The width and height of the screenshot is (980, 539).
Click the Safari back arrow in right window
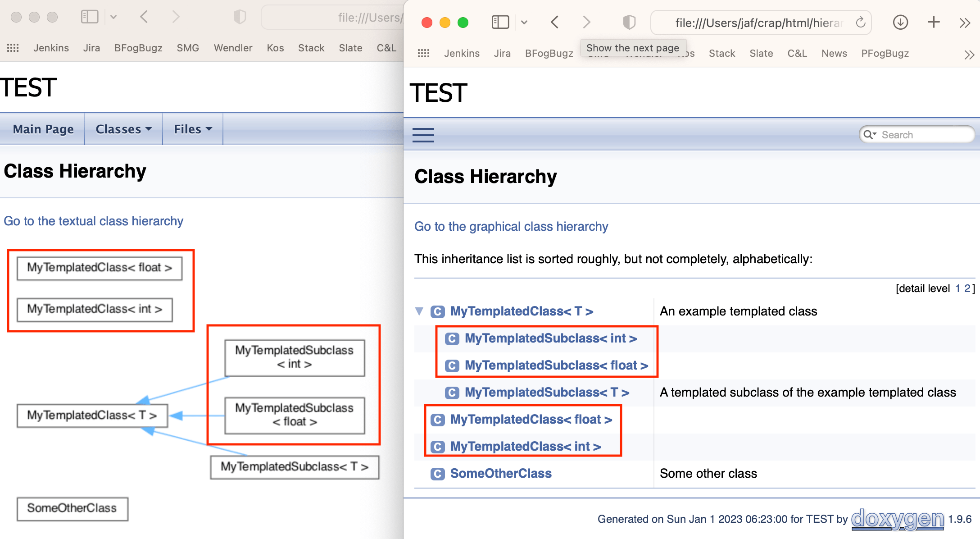(x=554, y=22)
